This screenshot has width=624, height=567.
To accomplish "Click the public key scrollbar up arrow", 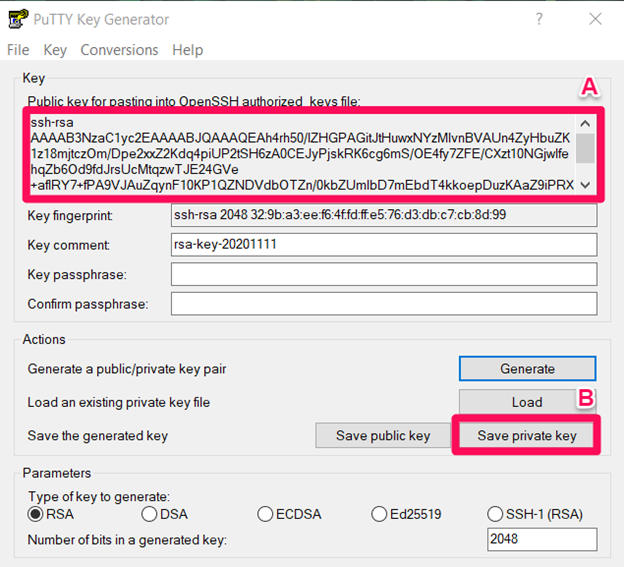I will pos(586,122).
